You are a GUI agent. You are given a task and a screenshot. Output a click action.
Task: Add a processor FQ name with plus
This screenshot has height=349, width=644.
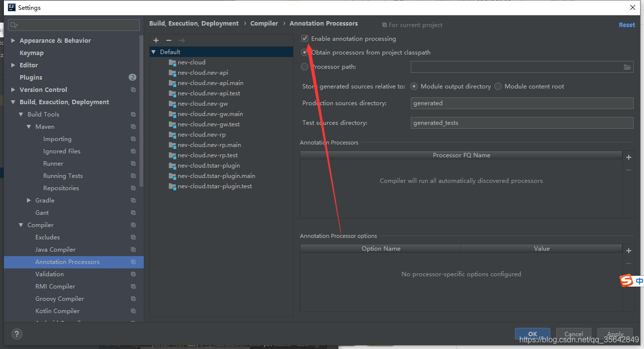coord(629,157)
